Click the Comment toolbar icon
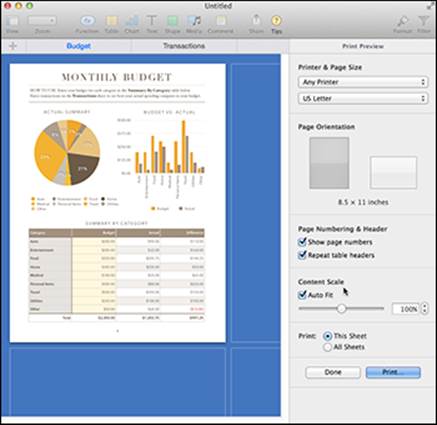 click(x=220, y=21)
